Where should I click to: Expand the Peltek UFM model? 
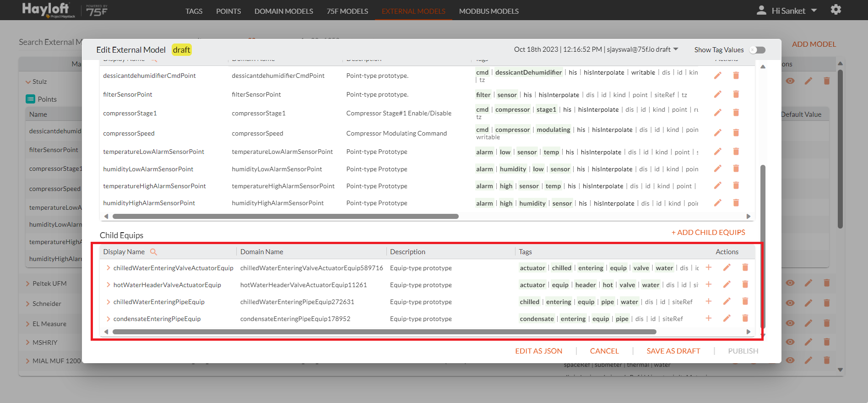(28, 284)
